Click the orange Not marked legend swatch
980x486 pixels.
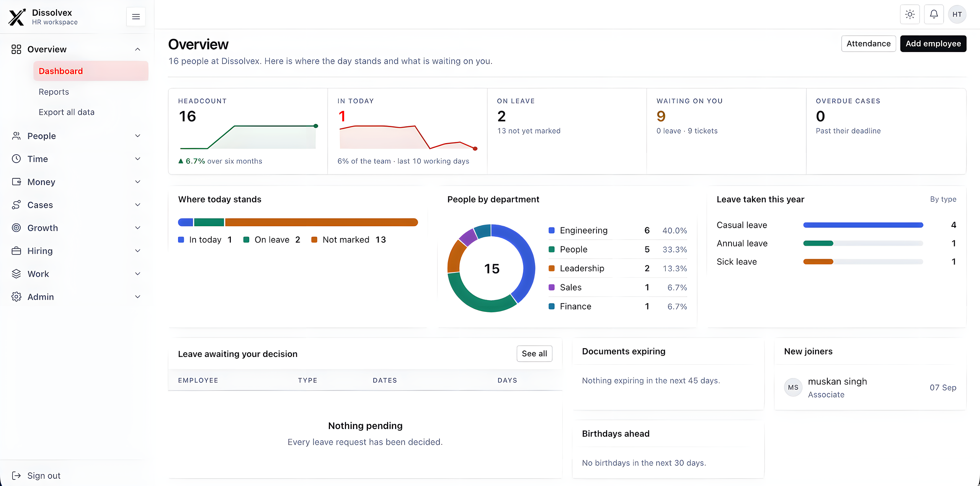tap(314, 240)
